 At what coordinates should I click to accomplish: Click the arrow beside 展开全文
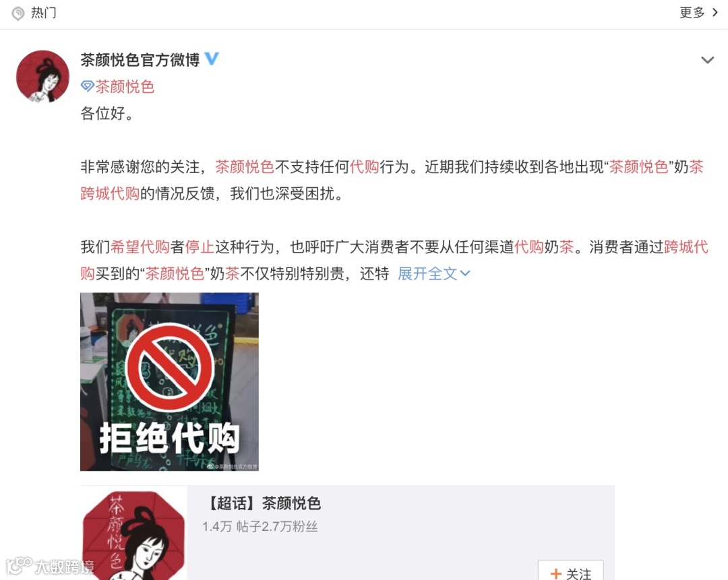click(x=464, y=273)
